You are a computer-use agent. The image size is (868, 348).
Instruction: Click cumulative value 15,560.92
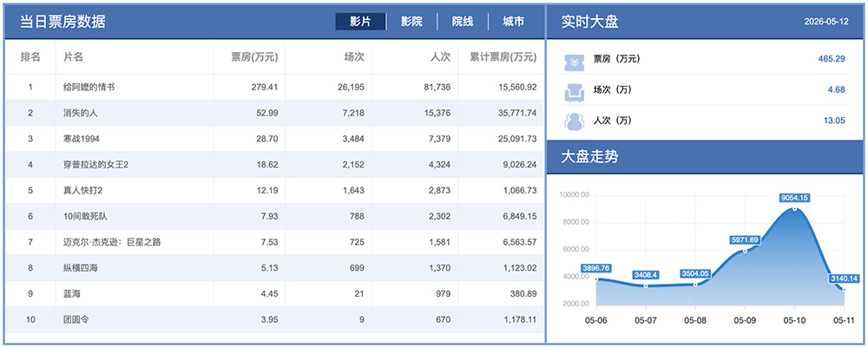pyautogui.click(x=517, y=88)
